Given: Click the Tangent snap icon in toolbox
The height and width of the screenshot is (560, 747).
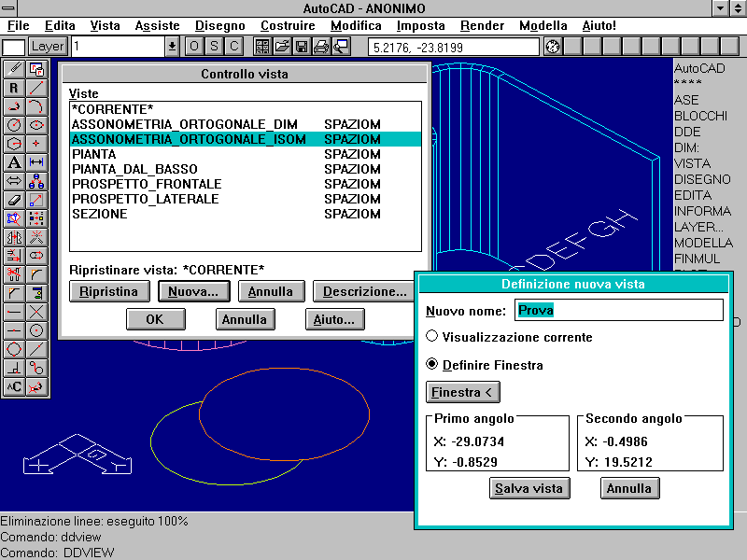Looking at the screenshot, I should 36,368.
